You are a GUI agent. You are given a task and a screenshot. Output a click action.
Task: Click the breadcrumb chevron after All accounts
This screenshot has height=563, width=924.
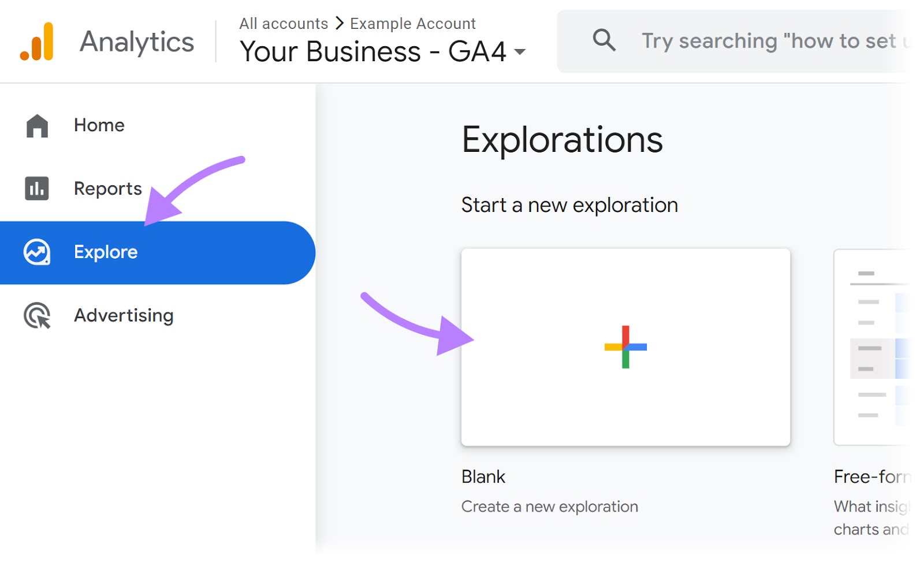338,23
